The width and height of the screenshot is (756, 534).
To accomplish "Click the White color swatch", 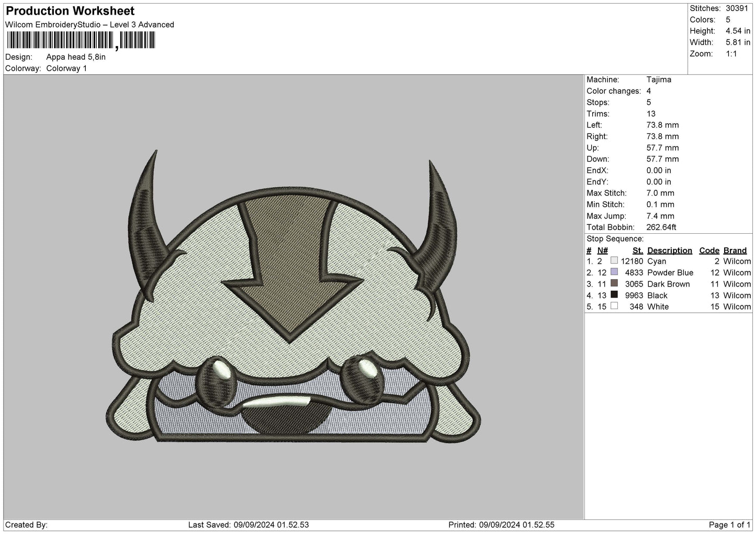I will point(614,306).
